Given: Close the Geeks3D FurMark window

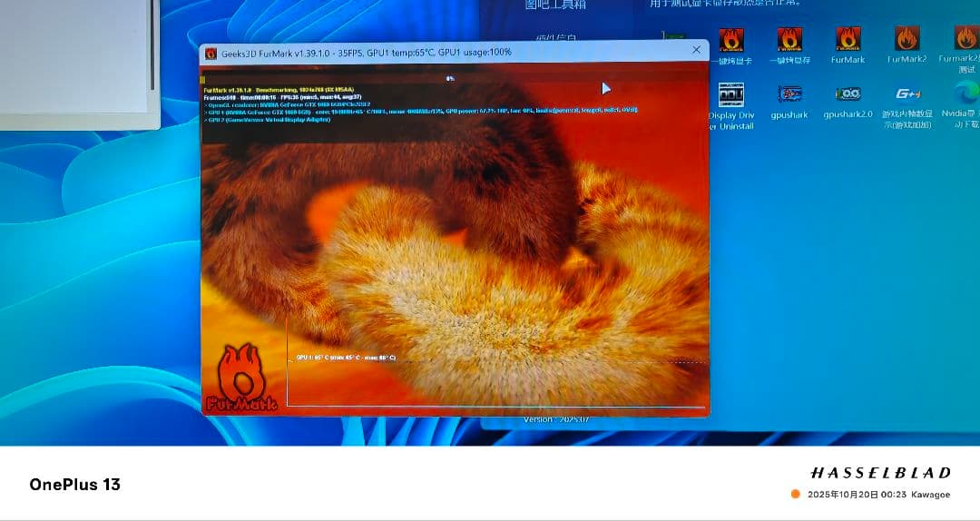Looking at the screenshot, I should click(x=696, y=51).
